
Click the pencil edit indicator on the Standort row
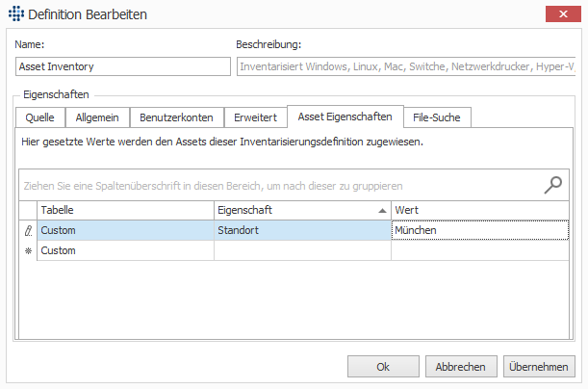(x=27, y=230)
